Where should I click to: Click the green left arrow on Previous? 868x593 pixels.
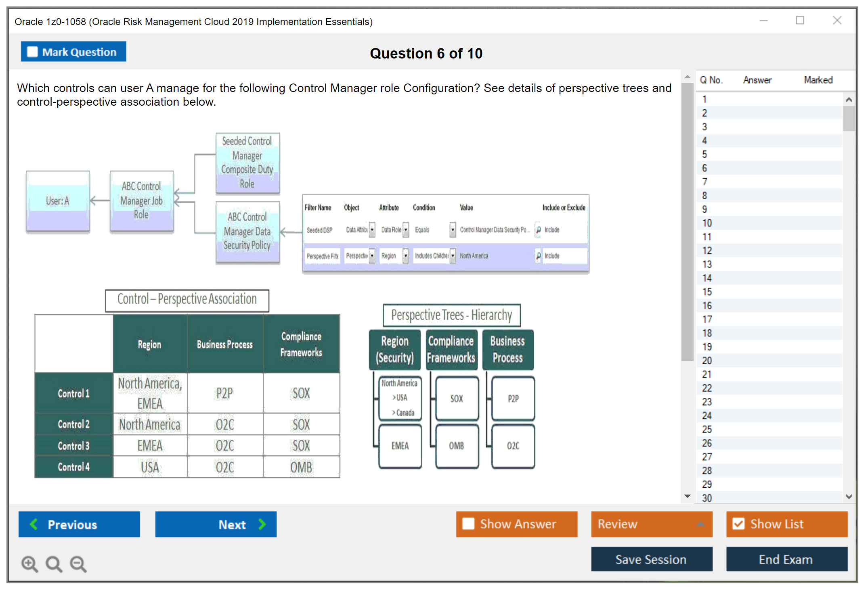click(x=34, y=524)
